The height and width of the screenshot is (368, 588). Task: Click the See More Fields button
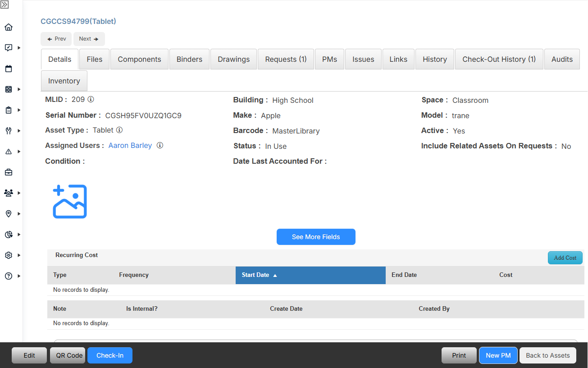316,237
